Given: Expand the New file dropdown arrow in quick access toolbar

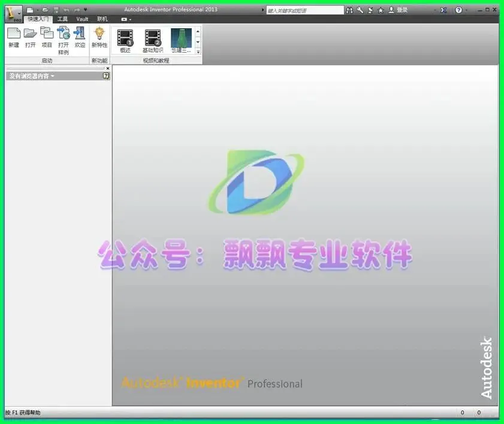Looking at the screenshot, I should click(x=37, y=10).
